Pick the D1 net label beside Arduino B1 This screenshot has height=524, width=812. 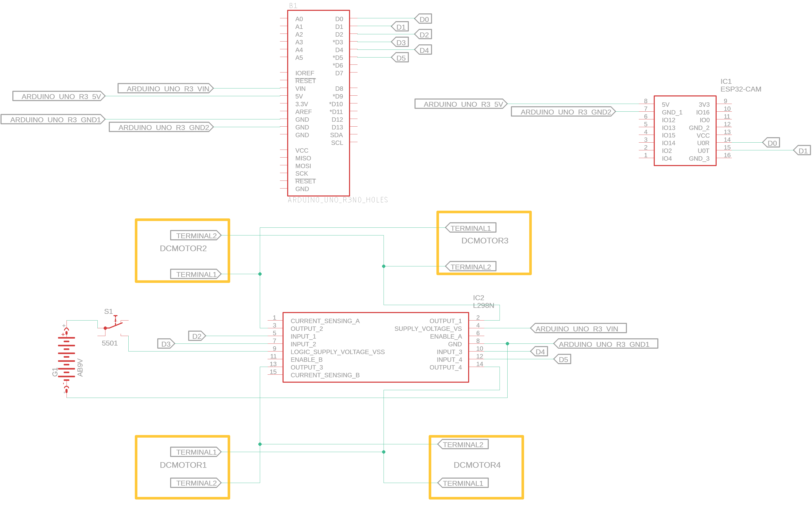(x=400, y=27)
